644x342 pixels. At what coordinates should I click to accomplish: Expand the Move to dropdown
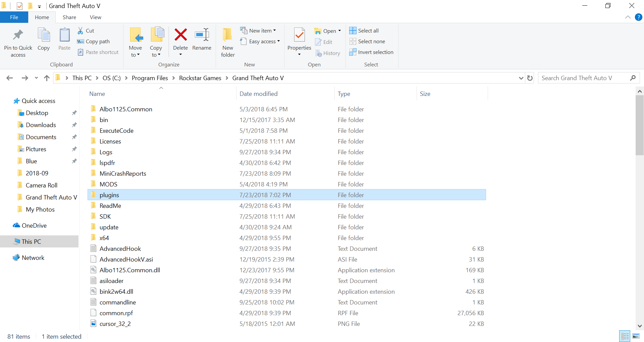coord(135,55)
